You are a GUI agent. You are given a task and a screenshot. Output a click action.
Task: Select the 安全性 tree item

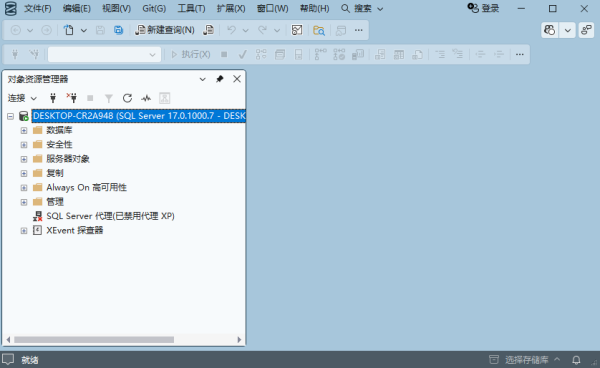click(59, 145)
